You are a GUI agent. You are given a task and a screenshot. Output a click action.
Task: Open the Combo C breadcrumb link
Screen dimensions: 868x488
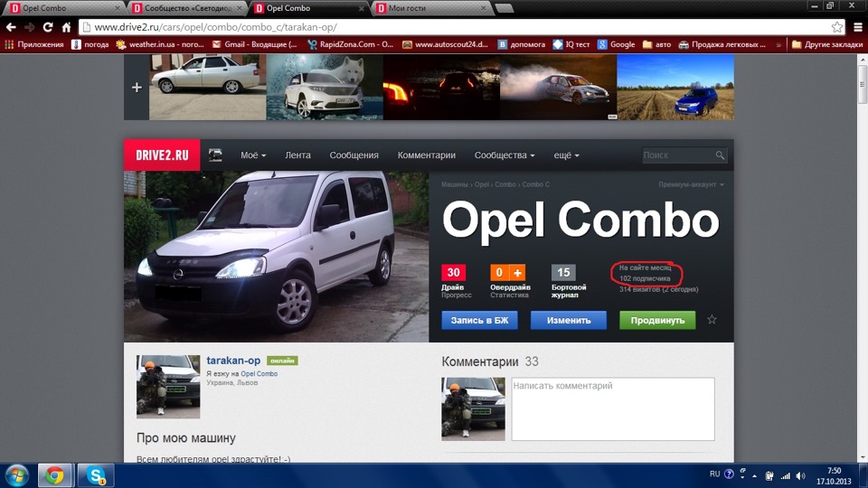[x=536, y=184]
